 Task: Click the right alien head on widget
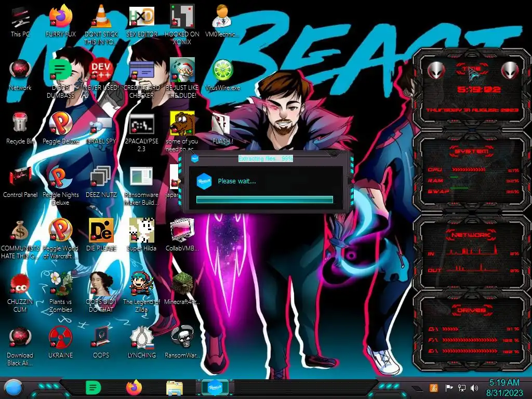(510, 71)
